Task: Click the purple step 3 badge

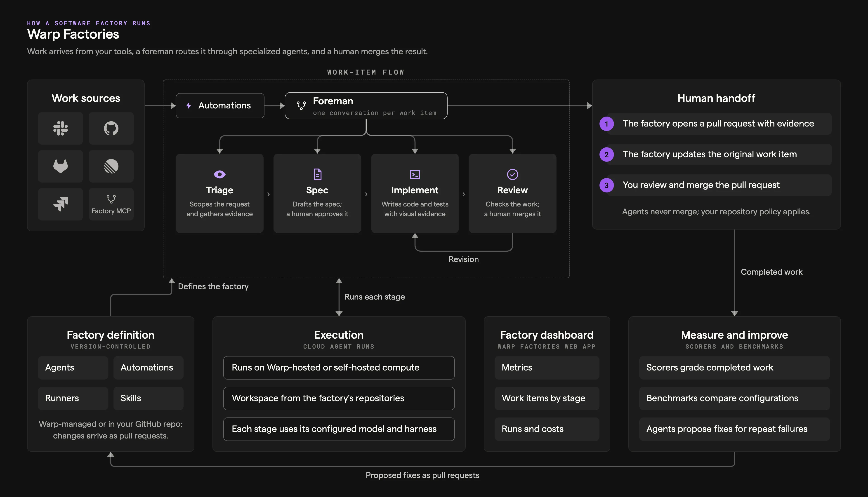Action: click(606, 185)
